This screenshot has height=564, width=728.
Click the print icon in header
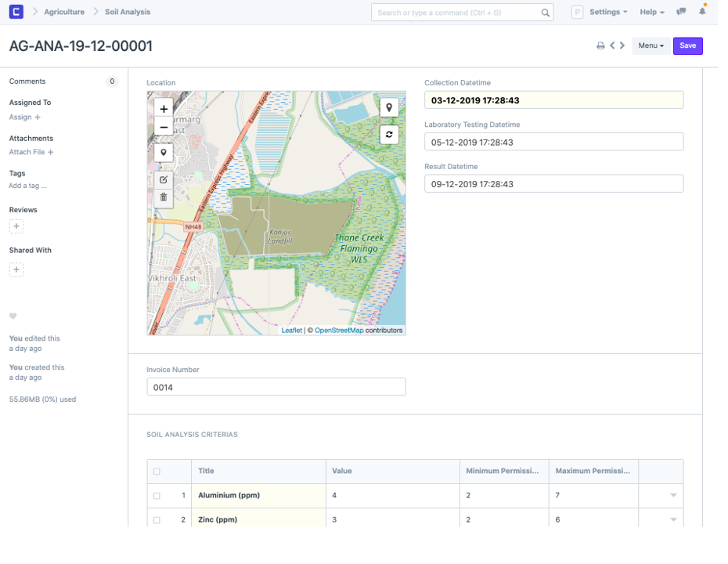(600, 46)
